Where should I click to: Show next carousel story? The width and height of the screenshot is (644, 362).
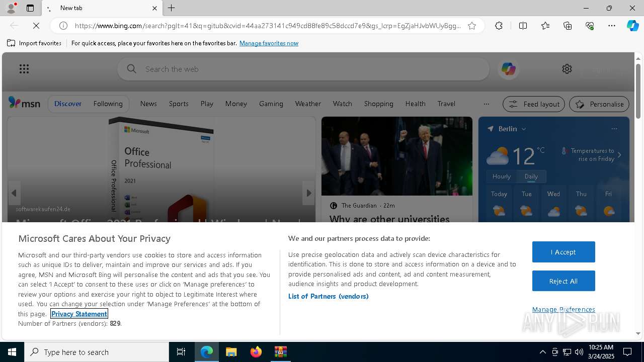click(x=308, y=193)
